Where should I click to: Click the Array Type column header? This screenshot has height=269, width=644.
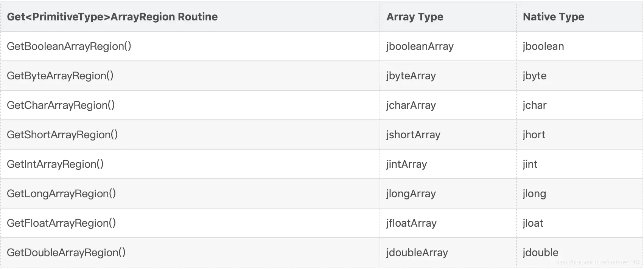coord(415,17)
